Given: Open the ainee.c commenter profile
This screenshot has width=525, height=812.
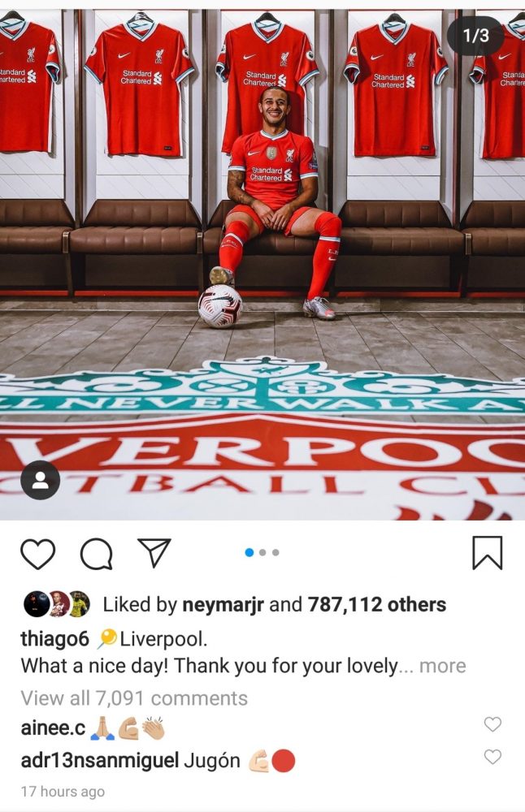Looking at the screenshot, I should 53,728.
